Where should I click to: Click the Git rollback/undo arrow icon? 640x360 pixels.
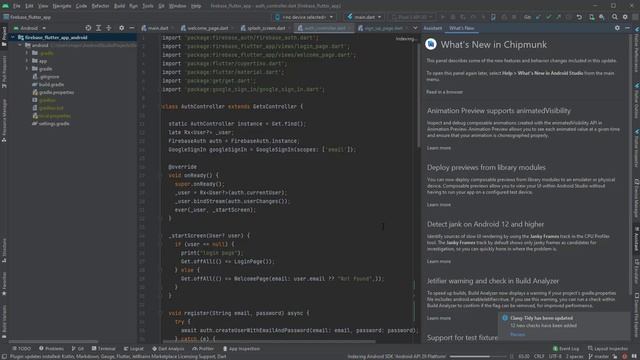pyautogui.click(x=579, y=17)
